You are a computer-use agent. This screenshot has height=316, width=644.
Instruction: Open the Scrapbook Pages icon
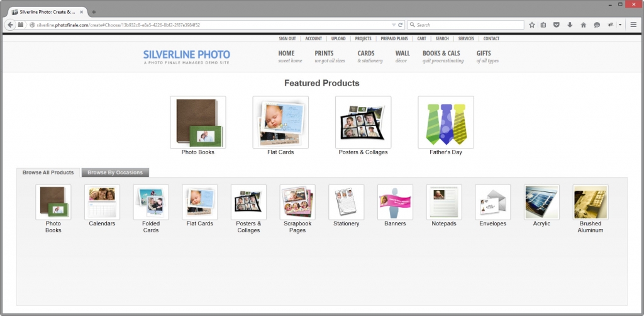click(297, 201)
